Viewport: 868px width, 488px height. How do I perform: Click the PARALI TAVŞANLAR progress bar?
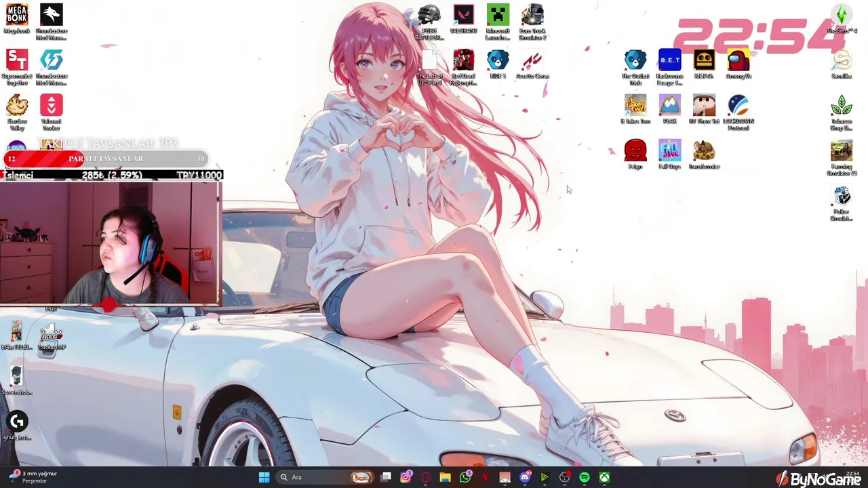tap(106, 159)
